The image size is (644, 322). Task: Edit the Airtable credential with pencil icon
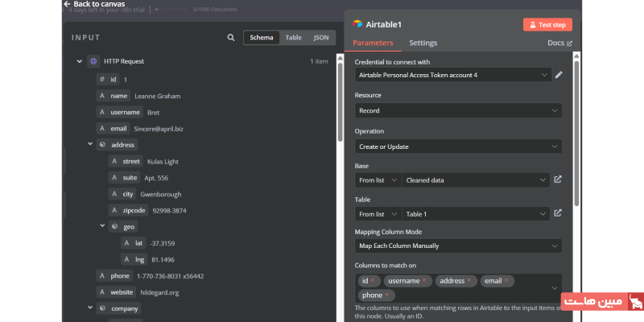[559, 75]
